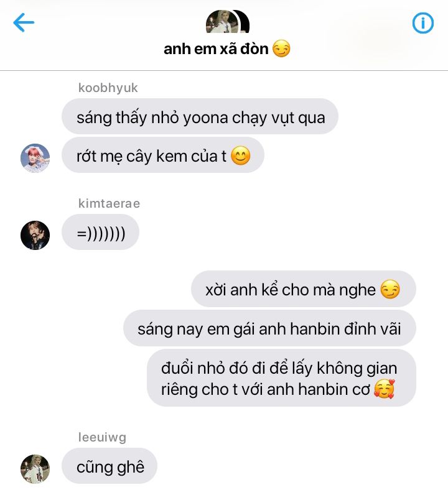The image size is (448, 490).
Task: Tap the '=))))))' message bubble
Action: coord(100,232)
